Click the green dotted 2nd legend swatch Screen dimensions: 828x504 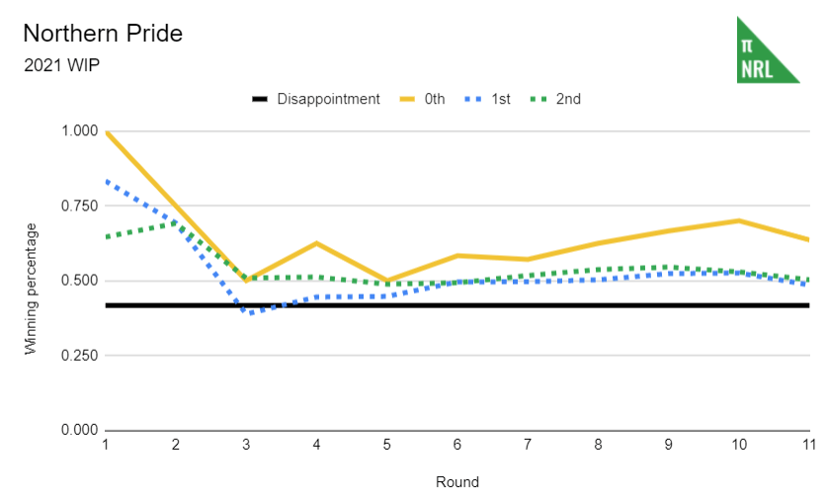(538, 99)
